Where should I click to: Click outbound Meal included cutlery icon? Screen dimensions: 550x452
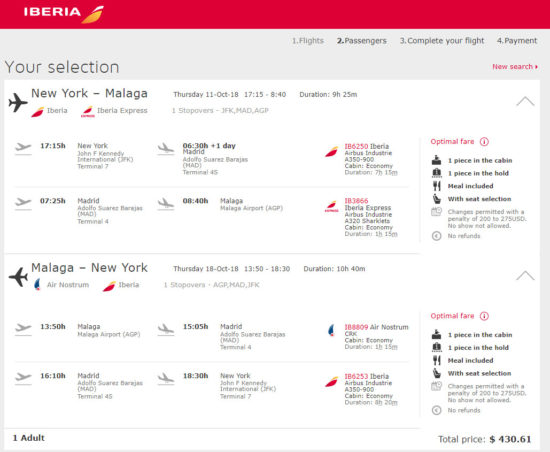coord(437,186)
